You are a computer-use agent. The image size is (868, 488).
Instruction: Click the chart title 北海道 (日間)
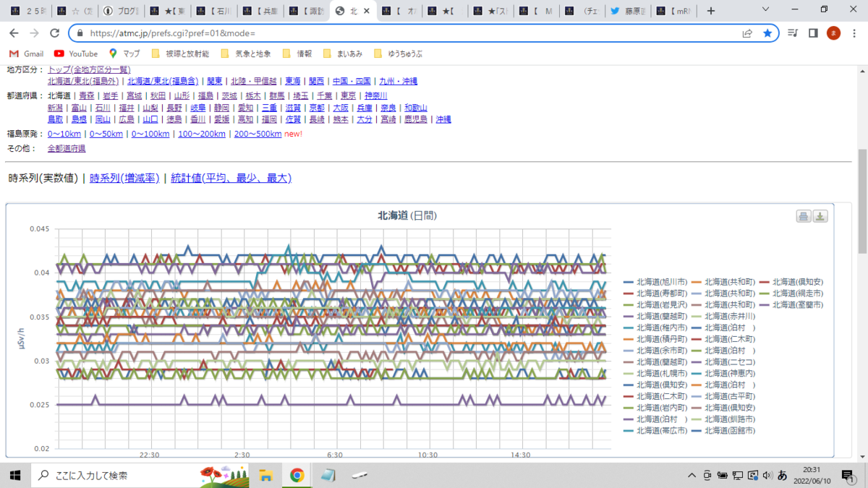click(x=407, y=215)
